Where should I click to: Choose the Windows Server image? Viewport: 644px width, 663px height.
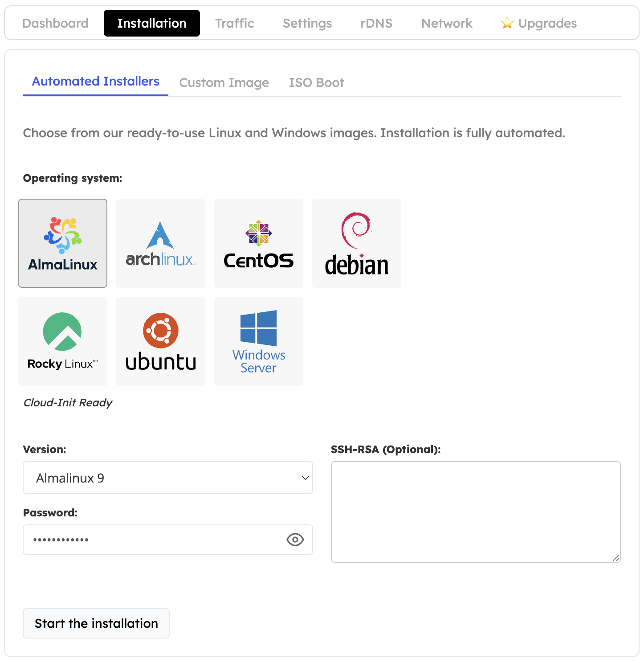(258, 341)
